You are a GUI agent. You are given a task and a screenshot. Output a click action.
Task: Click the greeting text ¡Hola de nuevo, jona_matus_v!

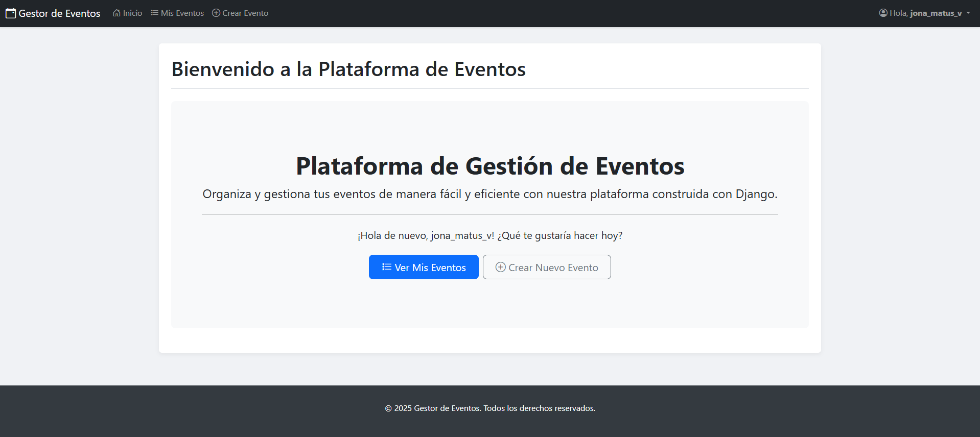(426, 235)
